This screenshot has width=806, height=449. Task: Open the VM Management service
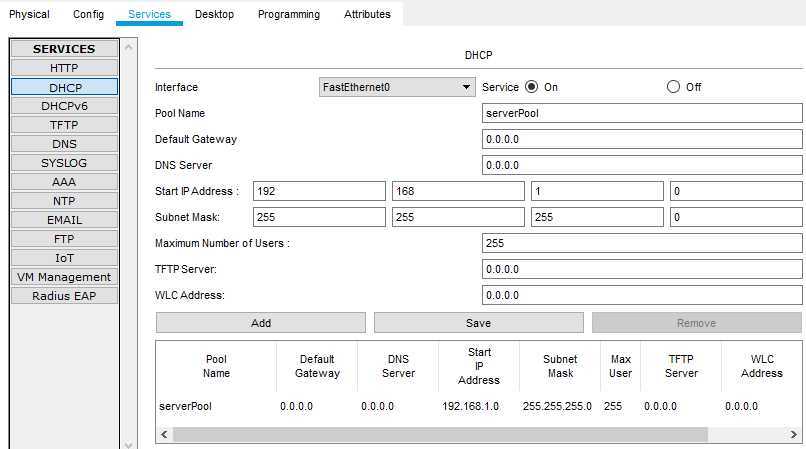(x=64, y=277)
